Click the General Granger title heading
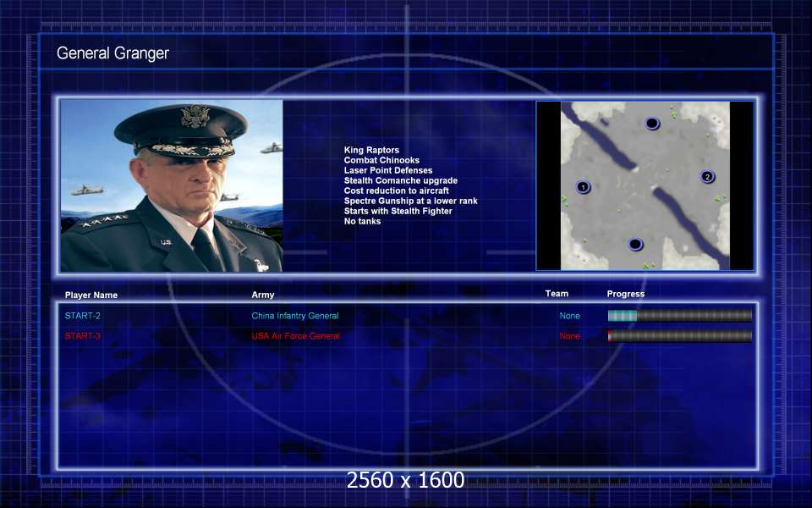 (x=112, y=53)
